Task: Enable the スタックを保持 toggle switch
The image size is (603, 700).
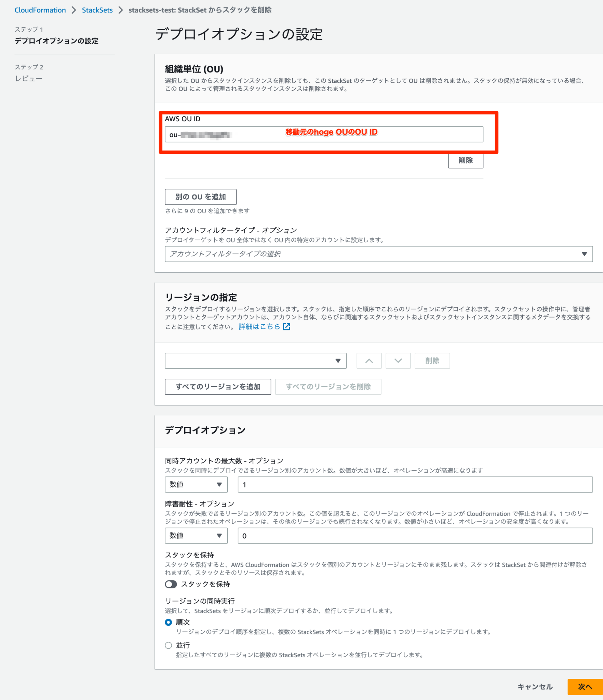Action: tap(171, 584)
